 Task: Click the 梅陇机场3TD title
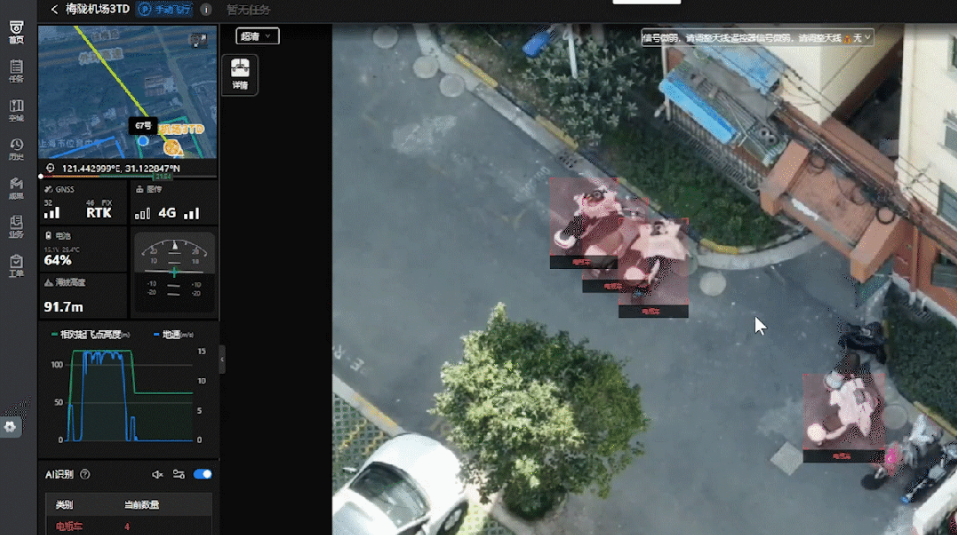(x=98, y=9)
